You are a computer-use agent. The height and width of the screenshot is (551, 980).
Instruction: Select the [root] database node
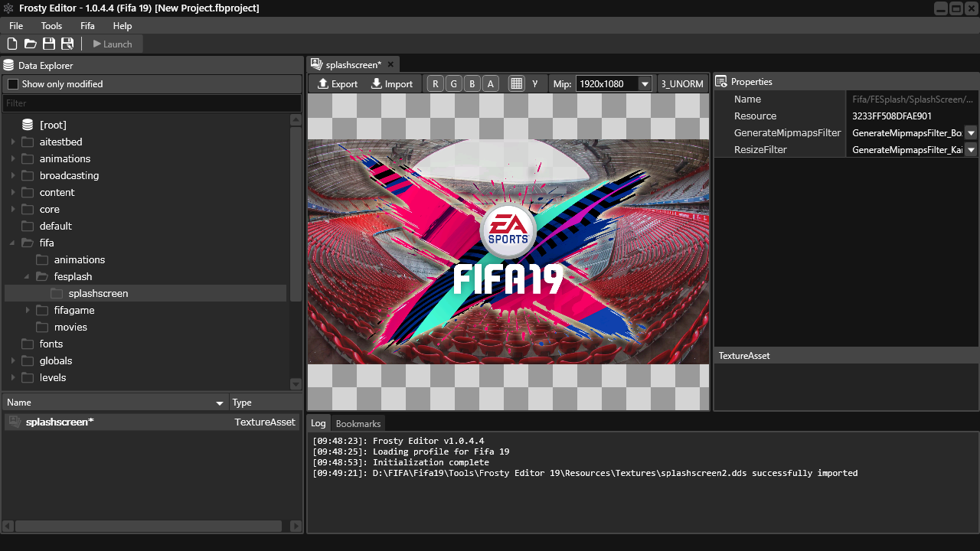pyautogui.click(x=53, y=125)
